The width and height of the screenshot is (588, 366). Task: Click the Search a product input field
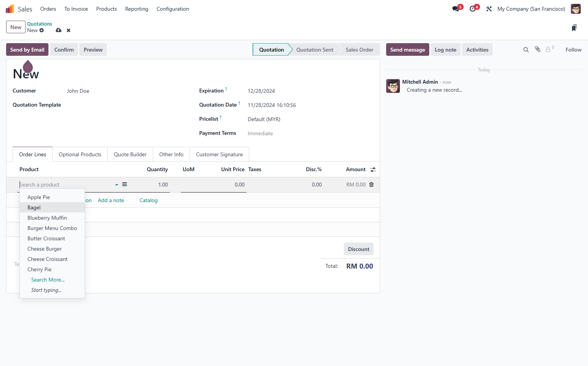pyautogui.click(x=67, y=185)
